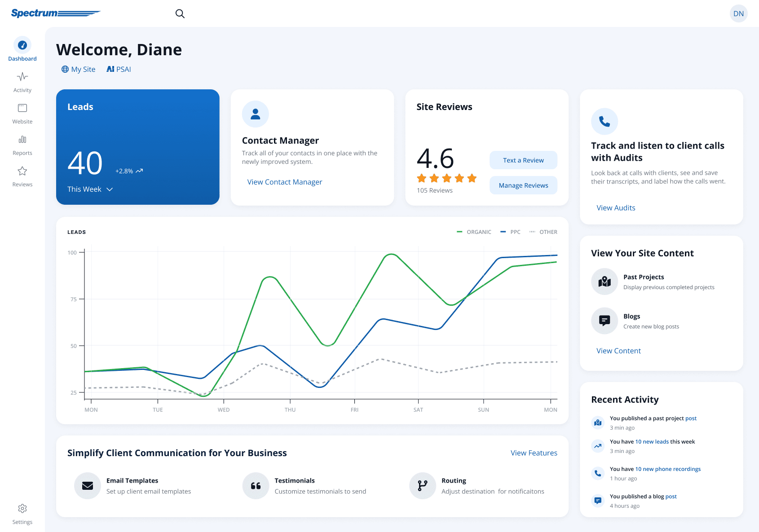
Task: Click the 105 Reviews text
Action: tap(435, 190)
